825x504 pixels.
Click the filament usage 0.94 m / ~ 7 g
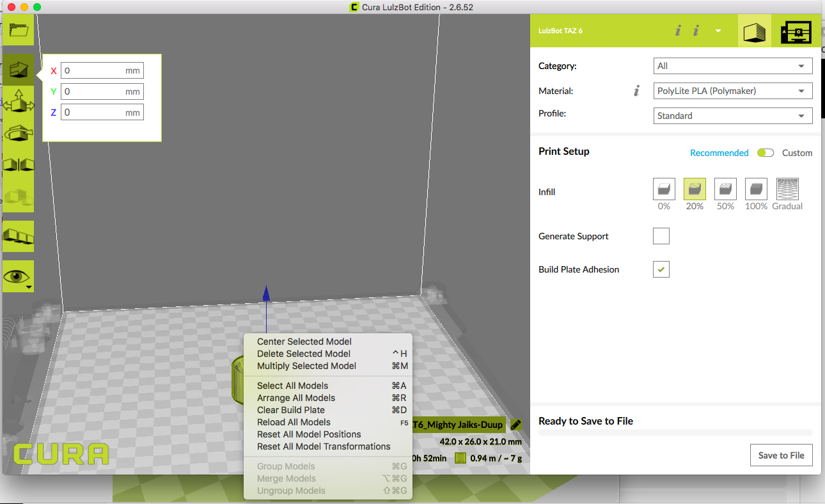496,458
